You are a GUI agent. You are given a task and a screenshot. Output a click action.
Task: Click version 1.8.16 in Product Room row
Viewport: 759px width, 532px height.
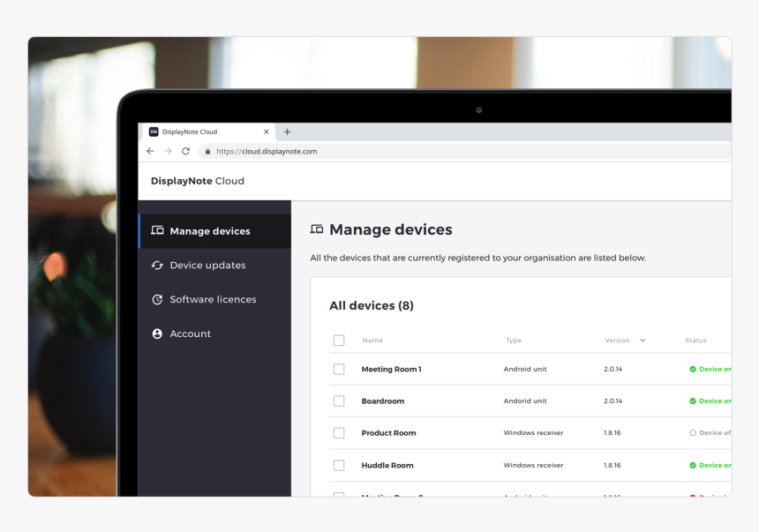click(612, 433)
